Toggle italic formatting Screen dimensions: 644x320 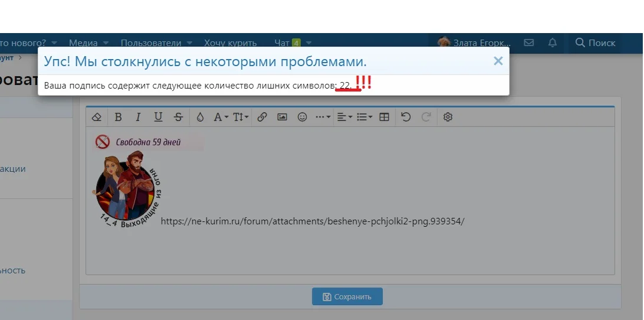click(138, 117)
